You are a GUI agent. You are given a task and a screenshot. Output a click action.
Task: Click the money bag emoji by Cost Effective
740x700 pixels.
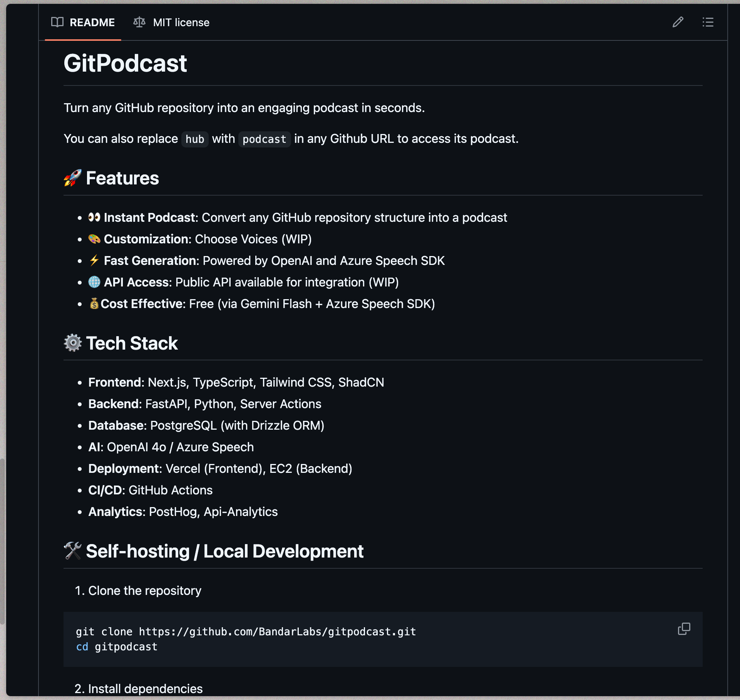[x=94, y=303]
